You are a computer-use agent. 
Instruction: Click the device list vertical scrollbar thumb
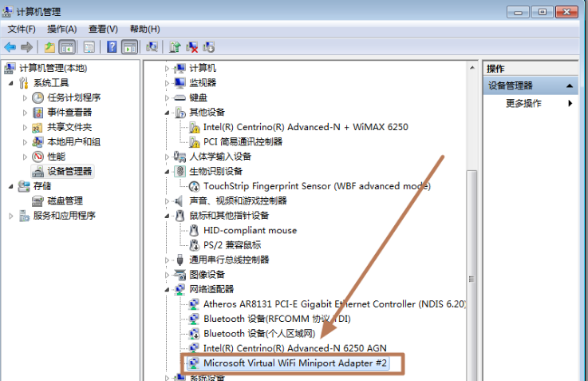472,278
